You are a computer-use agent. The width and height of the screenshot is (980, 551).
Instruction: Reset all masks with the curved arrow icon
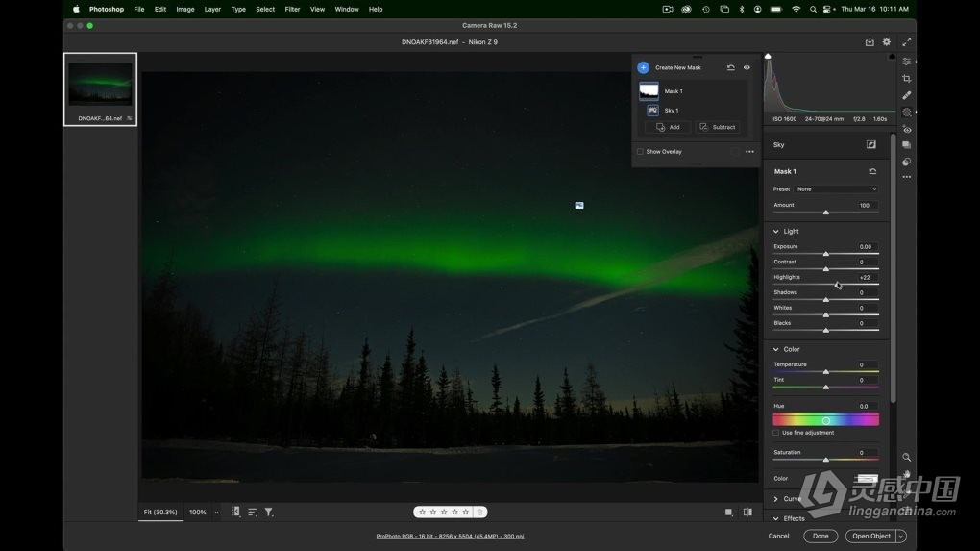(730, 67)
